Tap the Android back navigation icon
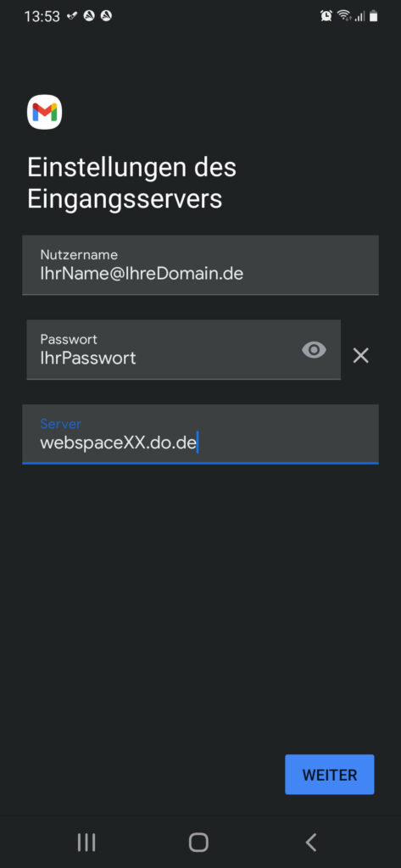 coord(311,842)
